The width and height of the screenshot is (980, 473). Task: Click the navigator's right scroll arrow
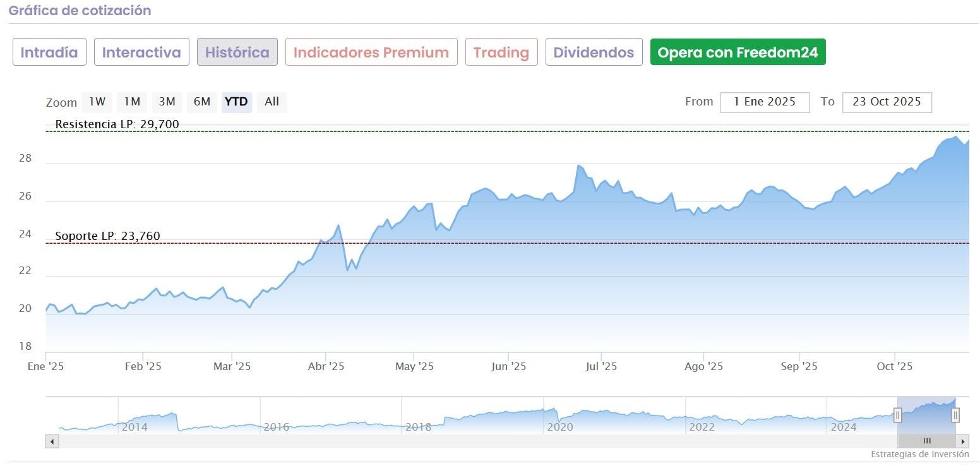coord(962,441)
